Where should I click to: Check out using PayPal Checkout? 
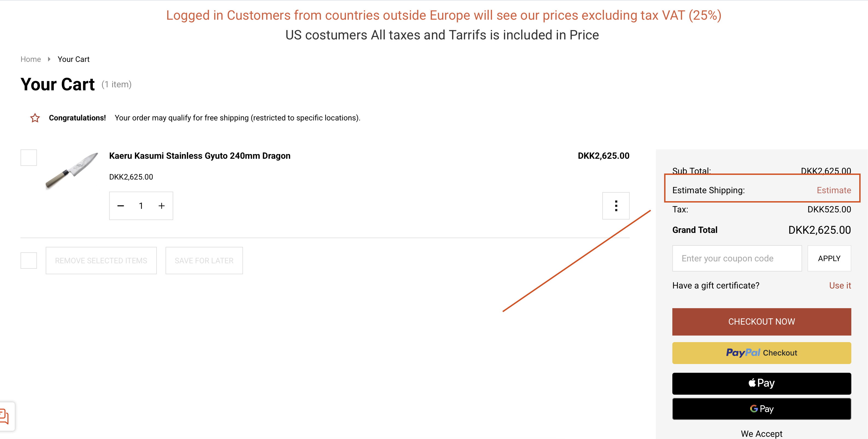tap(761, 353)
